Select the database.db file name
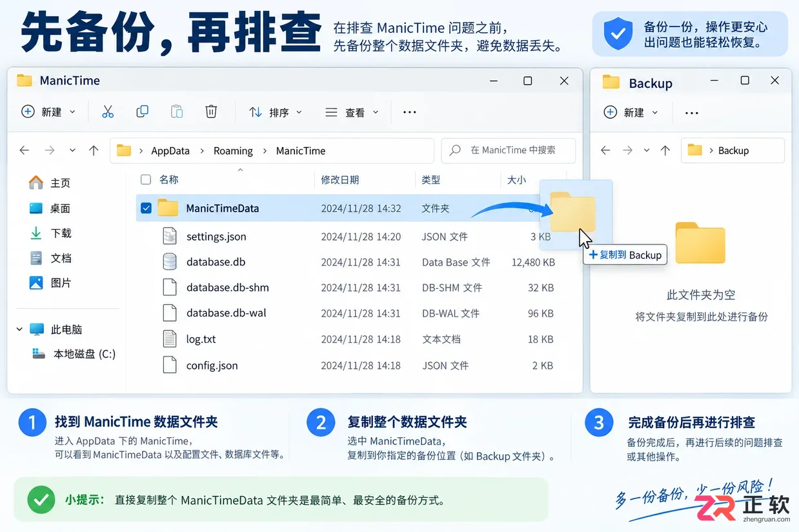 pyautogui.click(x=216, y=262)
